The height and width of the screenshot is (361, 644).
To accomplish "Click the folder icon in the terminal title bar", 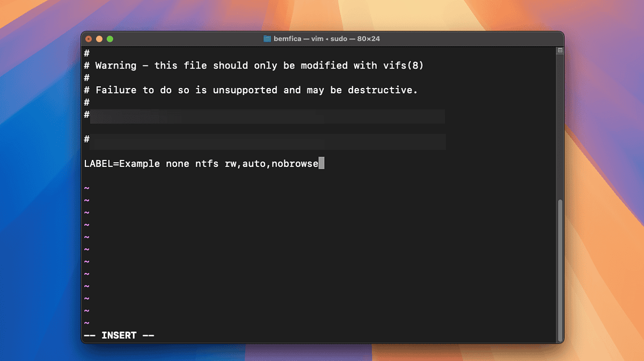I will [x=267, y=38].
